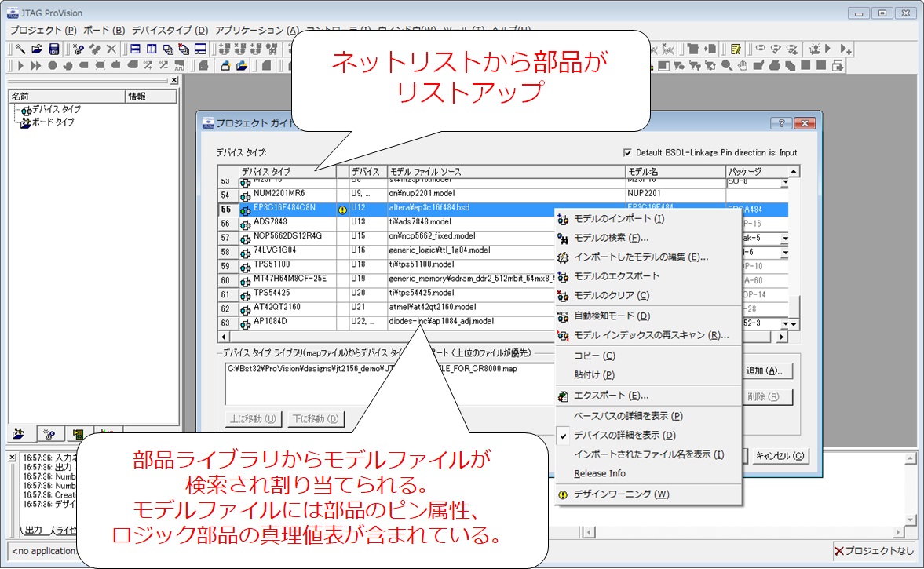Select the magnifier zoom tool icon
924x569 pixels.
coord(727,65)
